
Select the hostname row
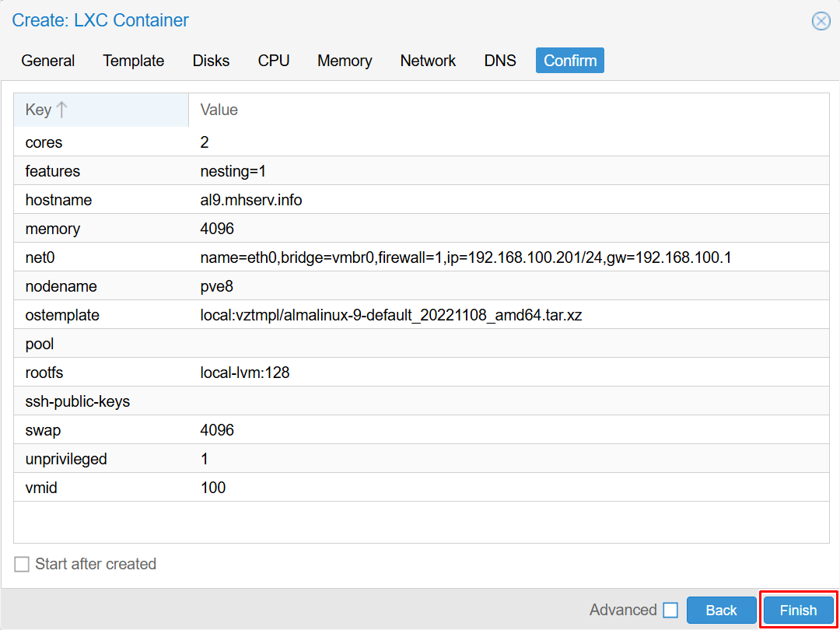click(x=420, y=200)
